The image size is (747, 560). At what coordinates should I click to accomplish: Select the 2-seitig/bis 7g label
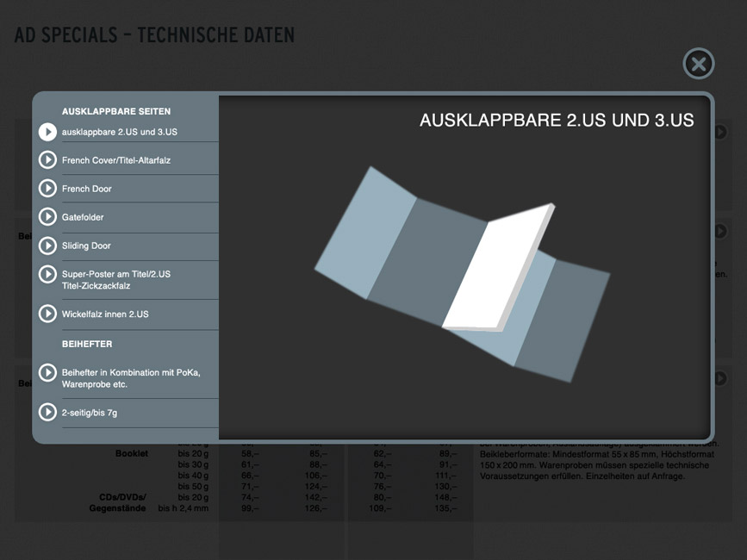(90, 413)
